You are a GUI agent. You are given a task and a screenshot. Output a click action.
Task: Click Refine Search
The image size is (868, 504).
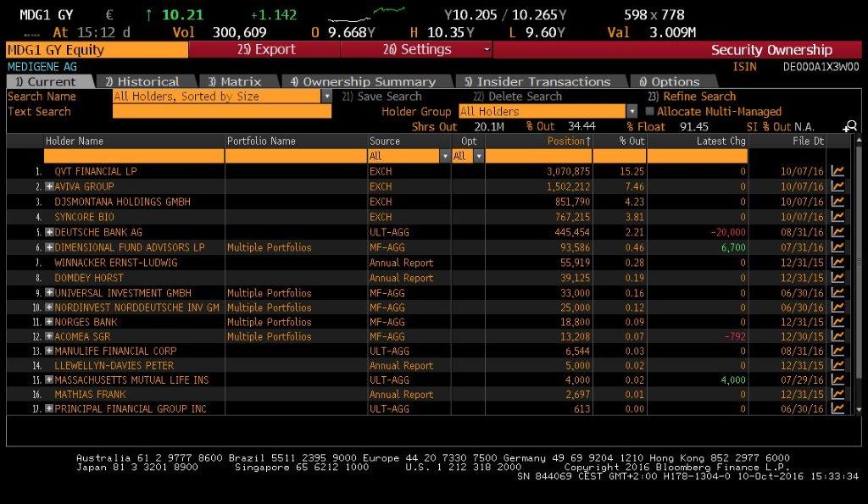pyautogui.click(x=692, y=97)
